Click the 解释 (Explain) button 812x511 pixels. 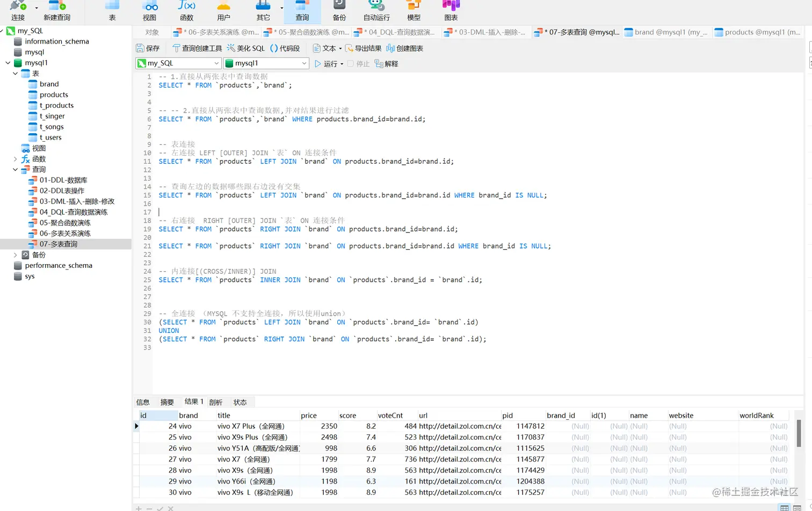(386, 64)
